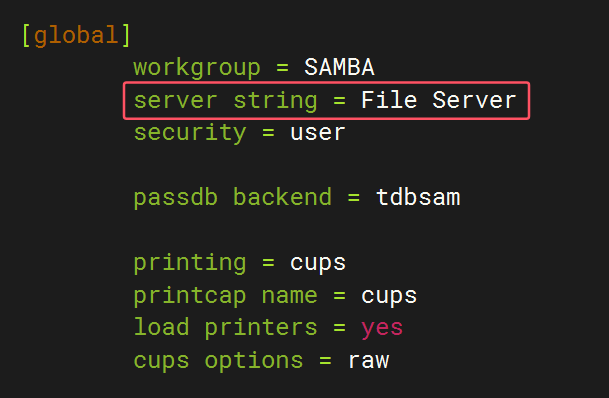Click the user security value
This screenshot has height=398, width=609.
(318, 133)
